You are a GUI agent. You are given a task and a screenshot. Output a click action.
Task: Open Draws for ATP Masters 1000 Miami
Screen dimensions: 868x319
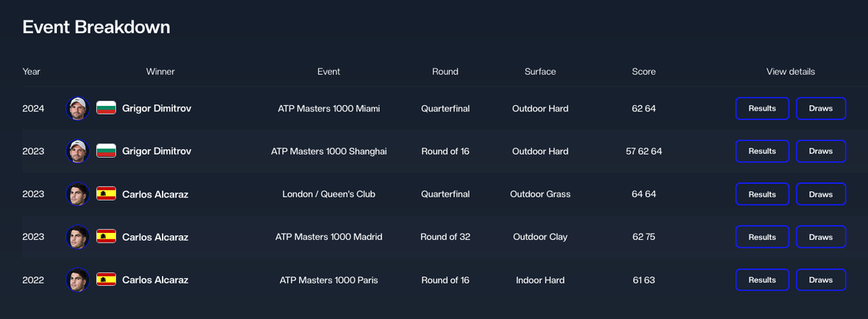(821, 108)
